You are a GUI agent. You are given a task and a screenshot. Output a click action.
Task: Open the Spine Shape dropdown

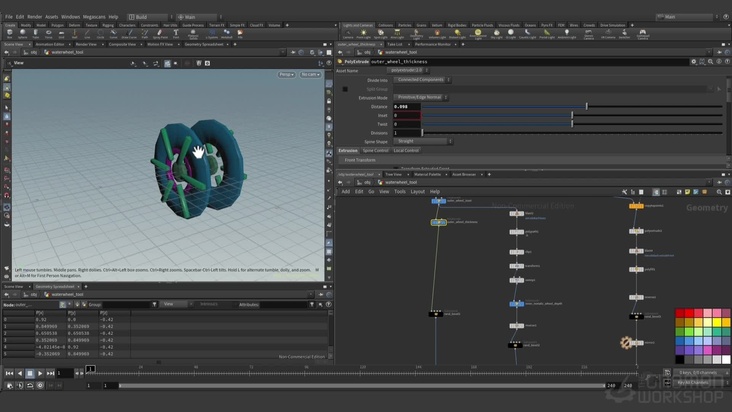pyautogui.click(x=423, y=141)
